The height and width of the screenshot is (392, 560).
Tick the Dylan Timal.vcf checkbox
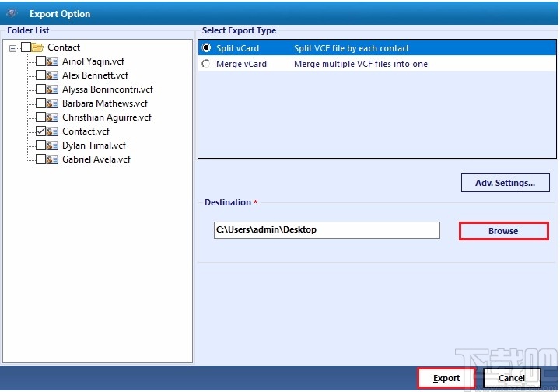tap(40, 145)
